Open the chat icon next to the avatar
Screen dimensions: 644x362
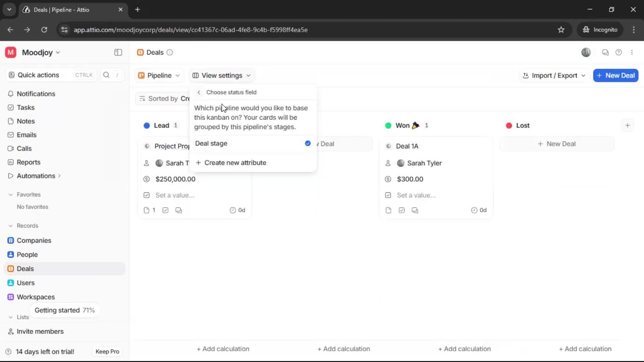coord(605,52)
